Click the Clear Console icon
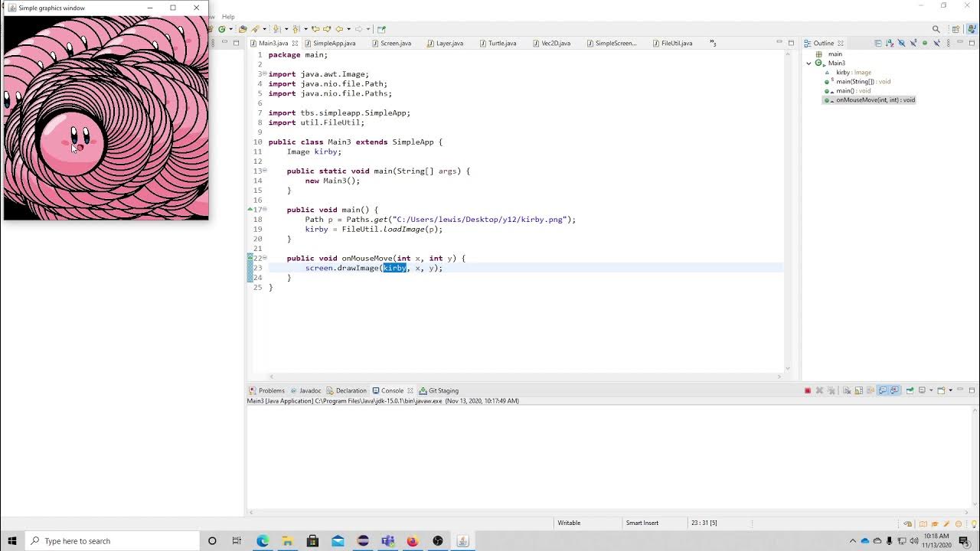980x551 pixels. [847, 390]
